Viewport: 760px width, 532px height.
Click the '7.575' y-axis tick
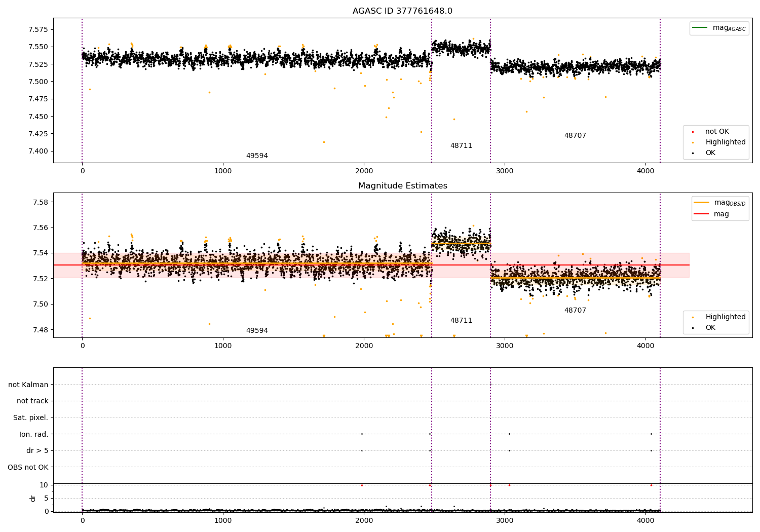coord(38,29)
